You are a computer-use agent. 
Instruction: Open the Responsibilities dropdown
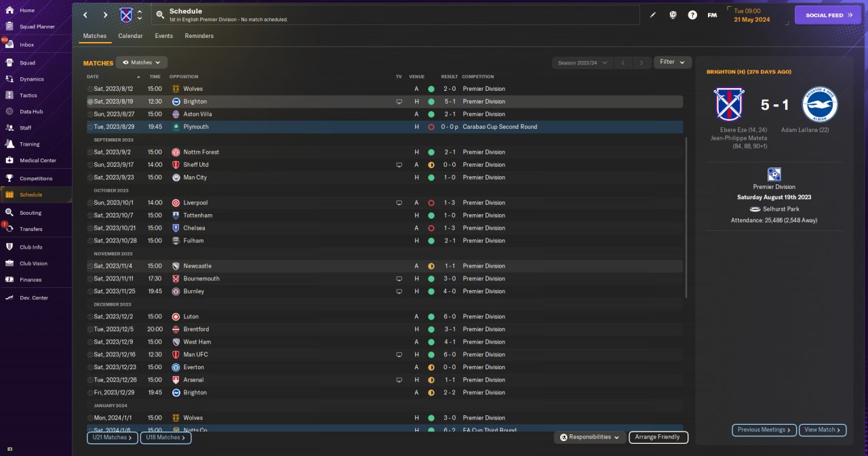[x=589, y=437]
